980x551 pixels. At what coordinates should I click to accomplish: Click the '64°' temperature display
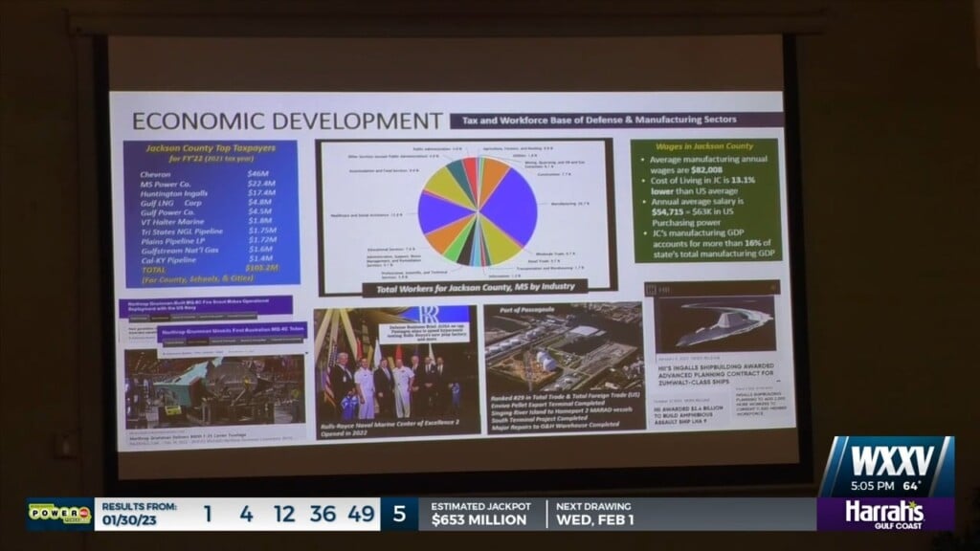pos(912,485)
